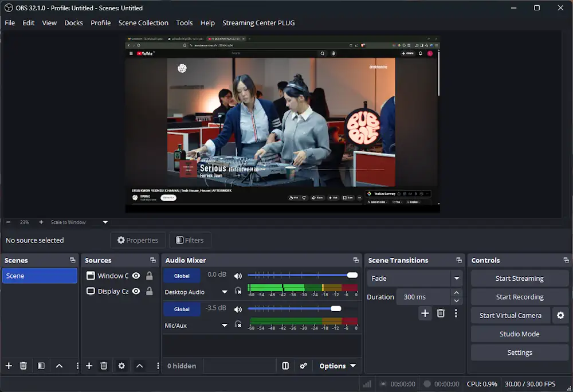Expand Desktop Audio options arrow
Viewport: 573px width, 392px height.
coord(225,292)
